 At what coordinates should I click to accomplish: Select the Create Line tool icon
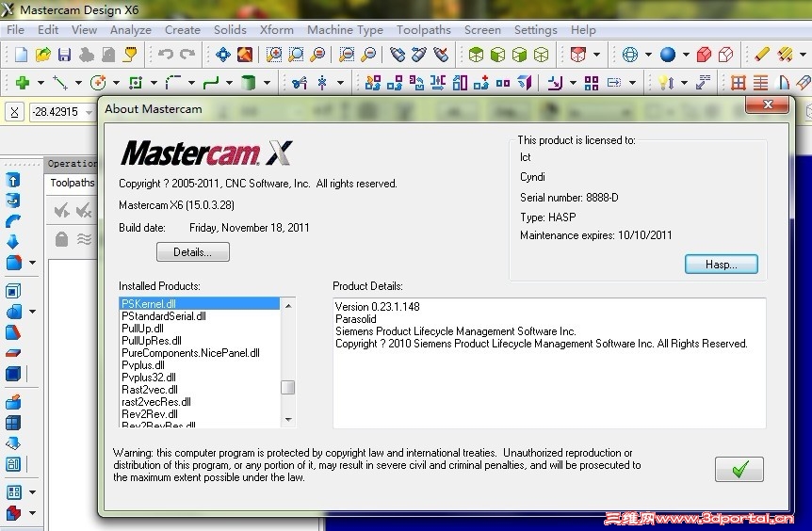[x=60, y=82]
